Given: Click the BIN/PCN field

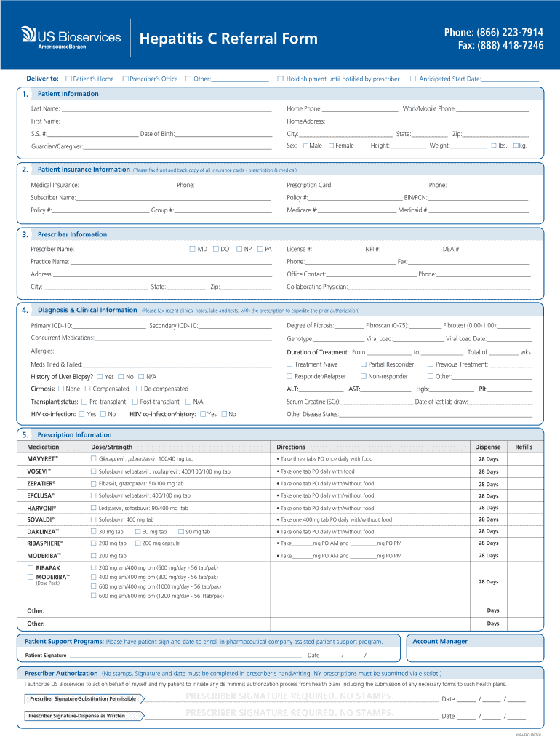Looking at the screenshot, I should click(479, 198).
